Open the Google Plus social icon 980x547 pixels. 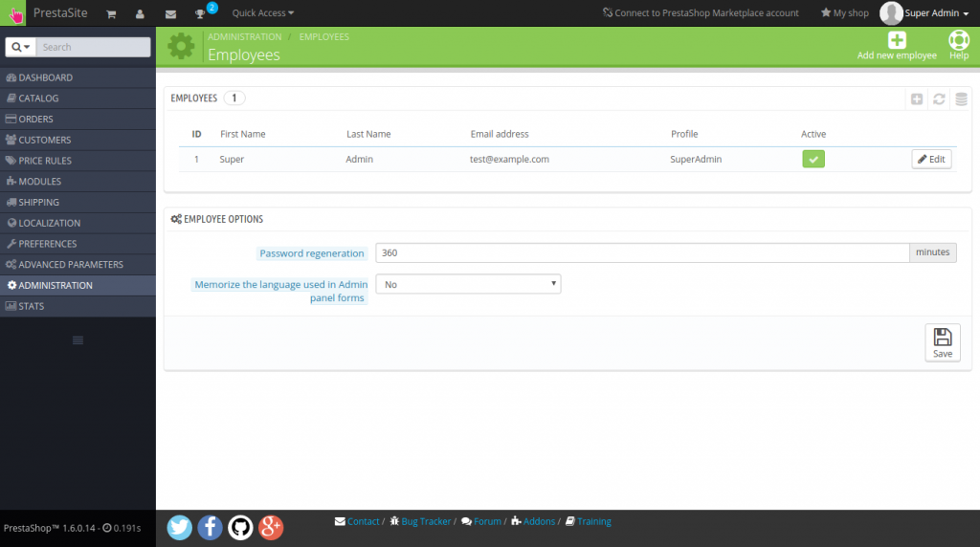click(271, 528)
